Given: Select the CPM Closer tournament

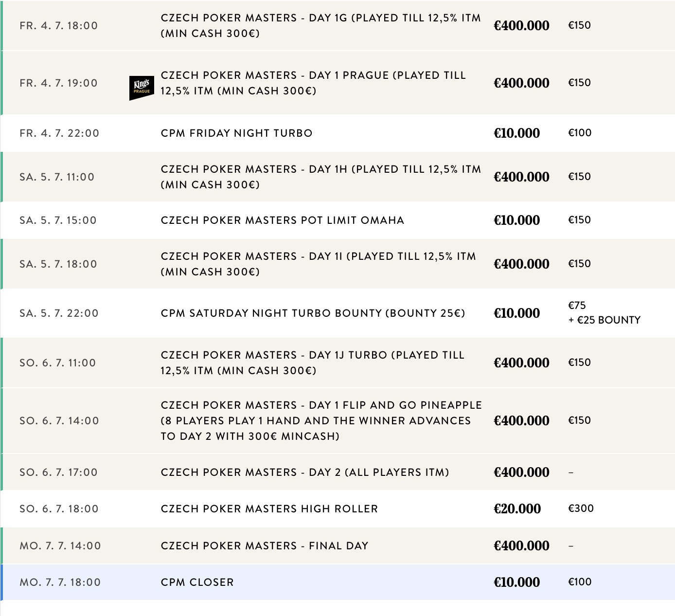Looking at the screenshot, I should point(197,582).
